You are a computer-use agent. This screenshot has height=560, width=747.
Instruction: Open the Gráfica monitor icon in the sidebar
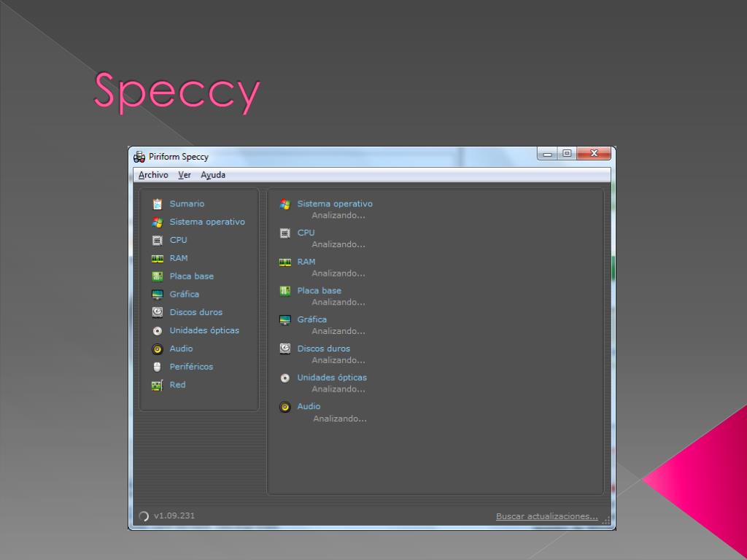point(158,295)
